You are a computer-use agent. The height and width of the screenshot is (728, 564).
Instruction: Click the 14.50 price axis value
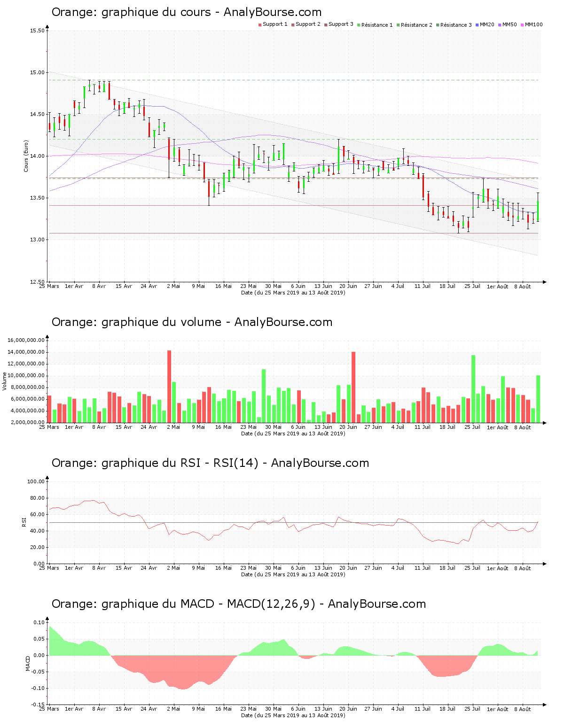click(37, 115)
